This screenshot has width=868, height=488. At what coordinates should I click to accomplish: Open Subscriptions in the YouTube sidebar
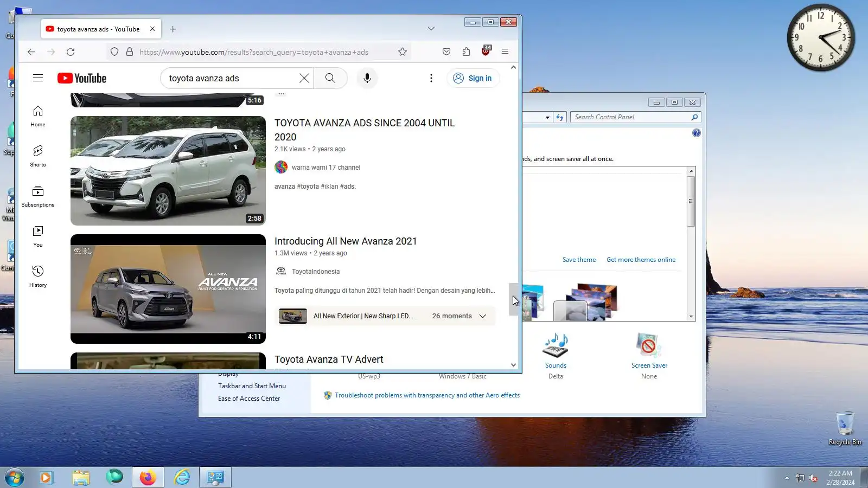click(x=38, y=196)
